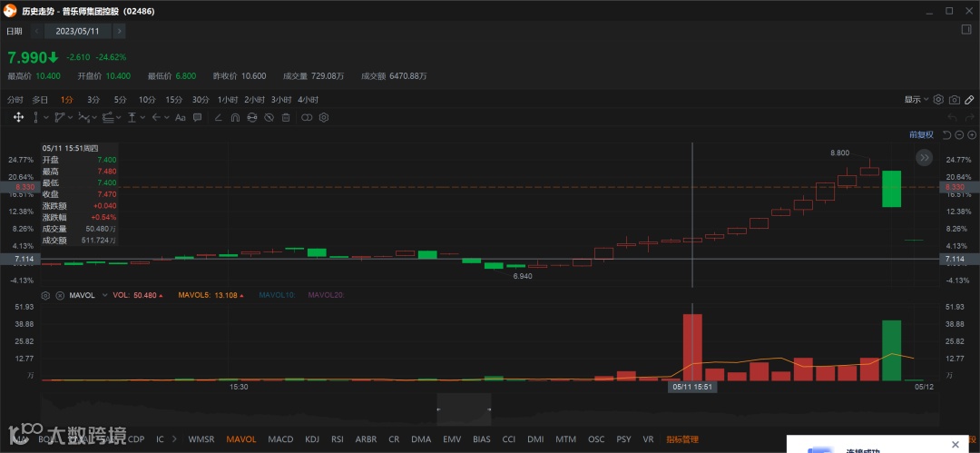The width and height of the screenshot is (980, 453).
Task: Select the VR indicator
Action: 648,439
